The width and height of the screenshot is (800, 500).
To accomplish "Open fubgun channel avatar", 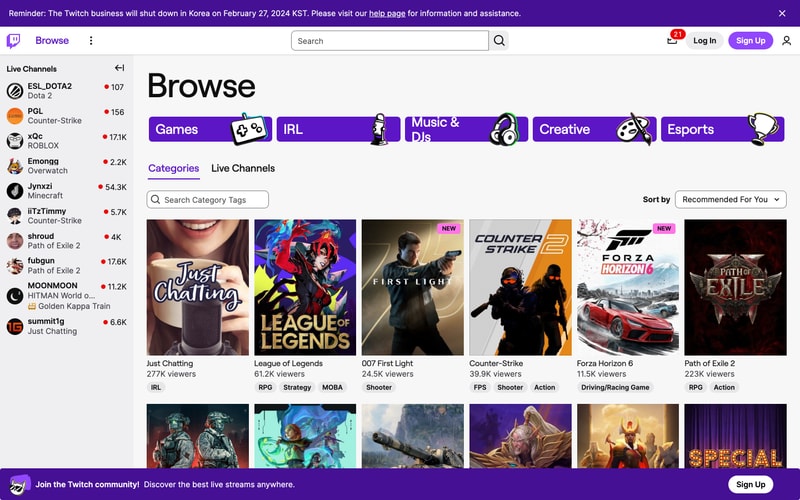I will (x=15, y=266).
